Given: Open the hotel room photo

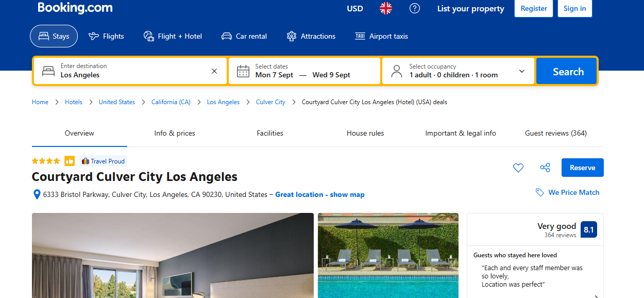Looking at the screenshot, I should [173, 255].
